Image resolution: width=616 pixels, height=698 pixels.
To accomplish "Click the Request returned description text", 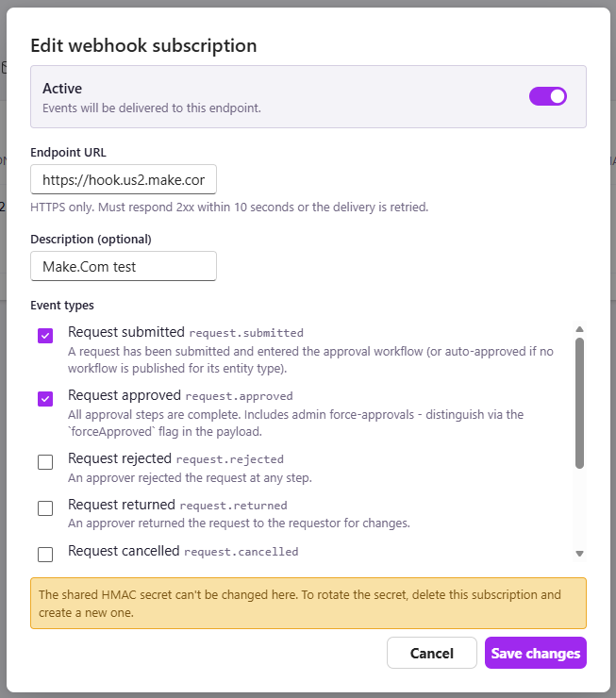I will tap(239, 523).
